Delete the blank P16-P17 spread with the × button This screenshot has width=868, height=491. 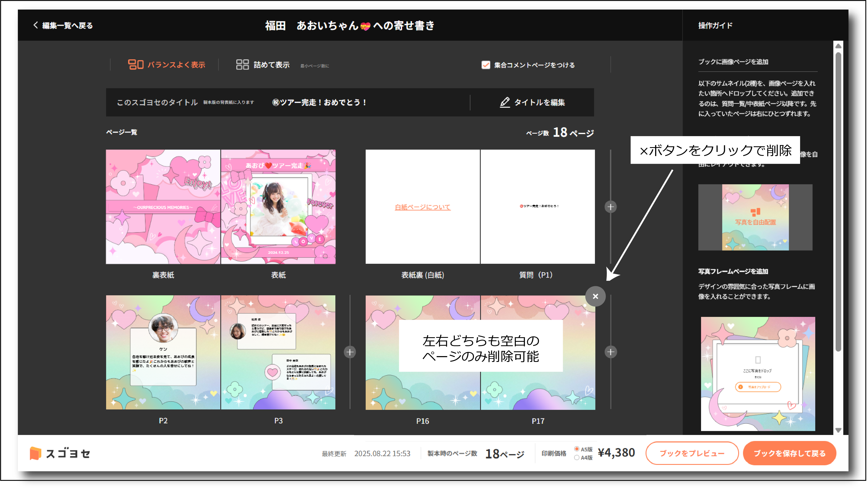pos(596,296)
